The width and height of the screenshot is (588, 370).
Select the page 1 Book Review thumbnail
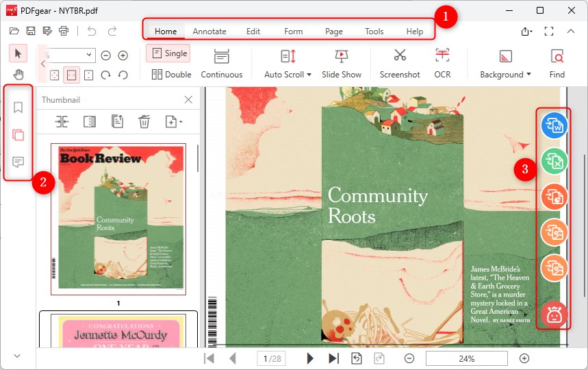(118, 219)
